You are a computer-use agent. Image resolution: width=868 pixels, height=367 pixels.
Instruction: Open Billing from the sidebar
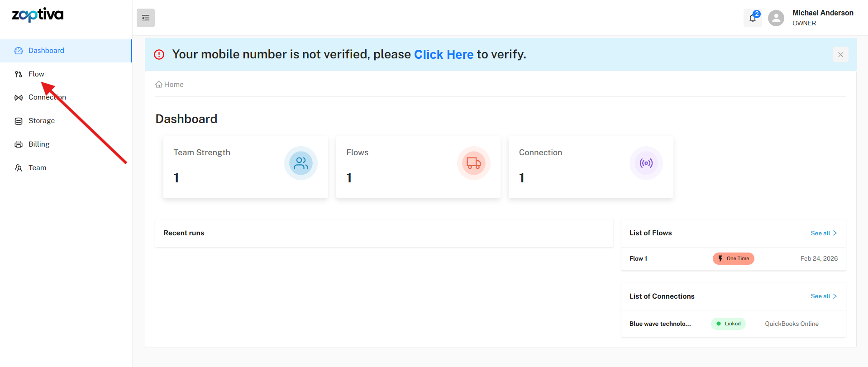coord(39,144)
